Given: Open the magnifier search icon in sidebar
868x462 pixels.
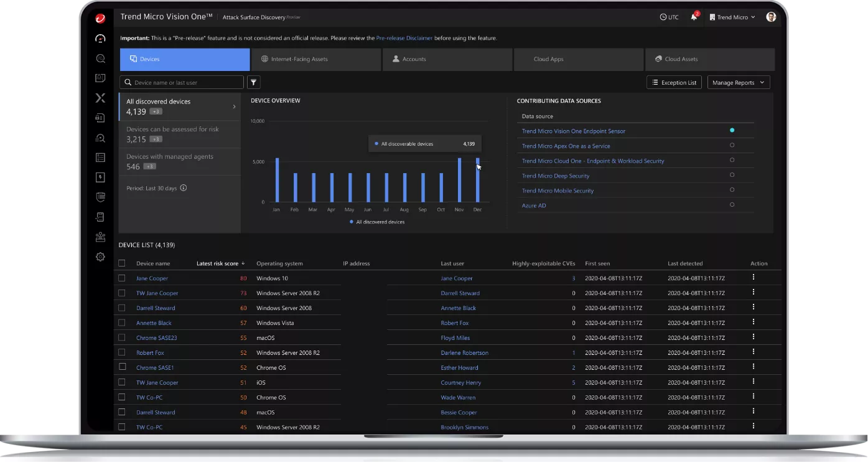Looking at the screenshot, I should point(100,59).
